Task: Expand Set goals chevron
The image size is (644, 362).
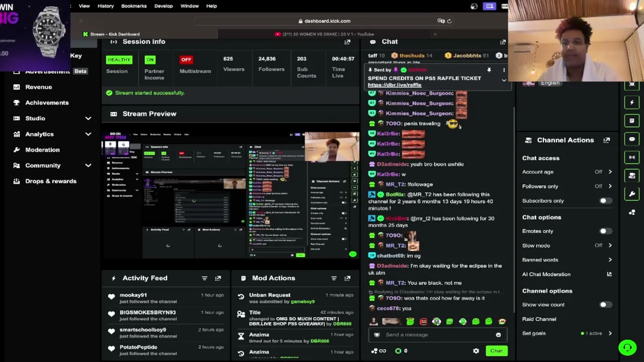Action: pyautogui.click(x=610, y=333)
